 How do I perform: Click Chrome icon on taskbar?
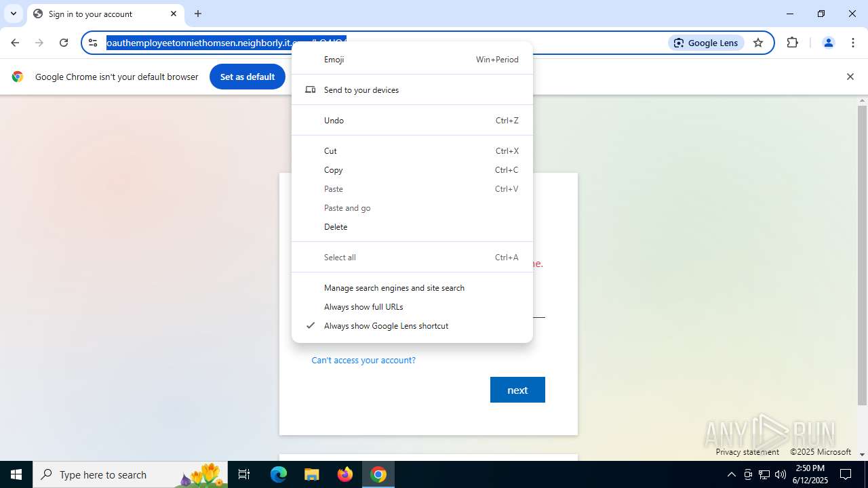coord(378,474)
